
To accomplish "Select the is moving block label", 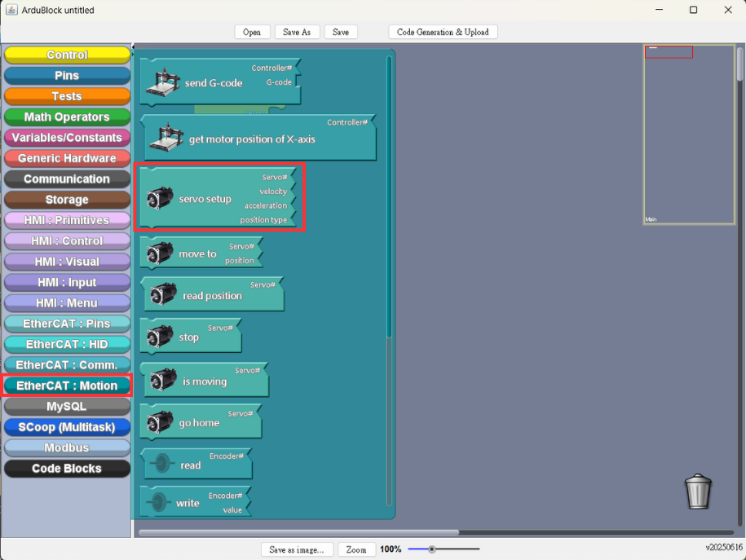I will tap(205, 381).
